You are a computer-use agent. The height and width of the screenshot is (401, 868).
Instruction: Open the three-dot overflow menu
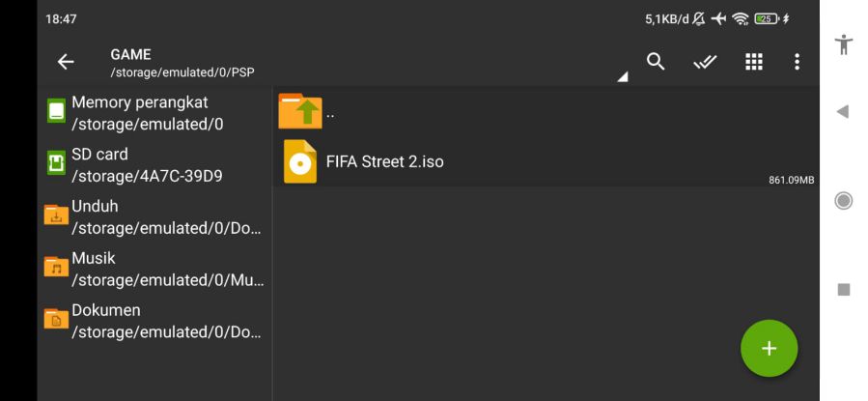point(797,62)
